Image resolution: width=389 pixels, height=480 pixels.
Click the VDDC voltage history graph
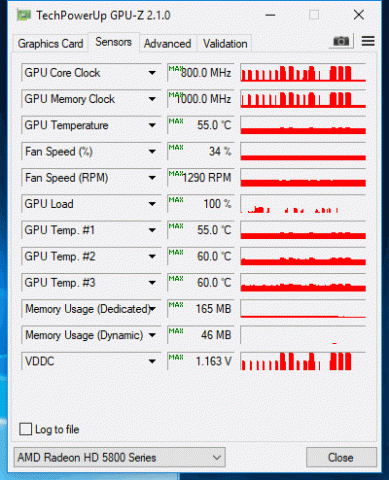click(x=303, y=362)
